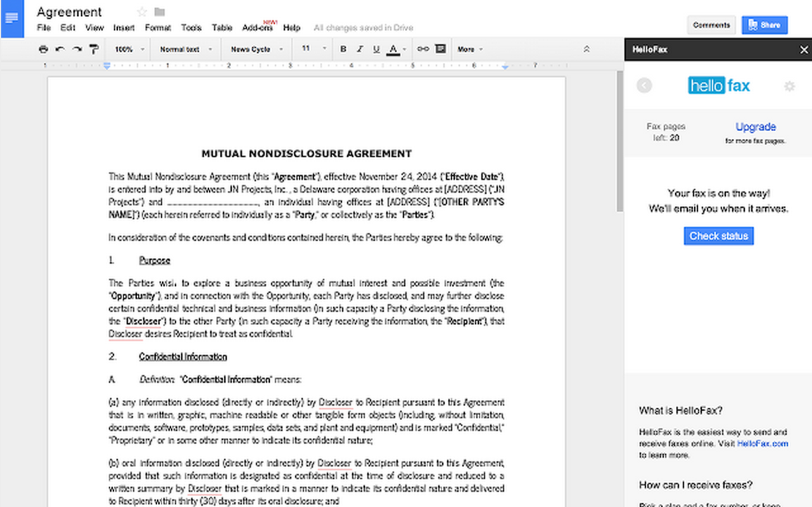Expand the More toolbar dropdown
The image size is (812, 507).
click(x=470, y=49)
